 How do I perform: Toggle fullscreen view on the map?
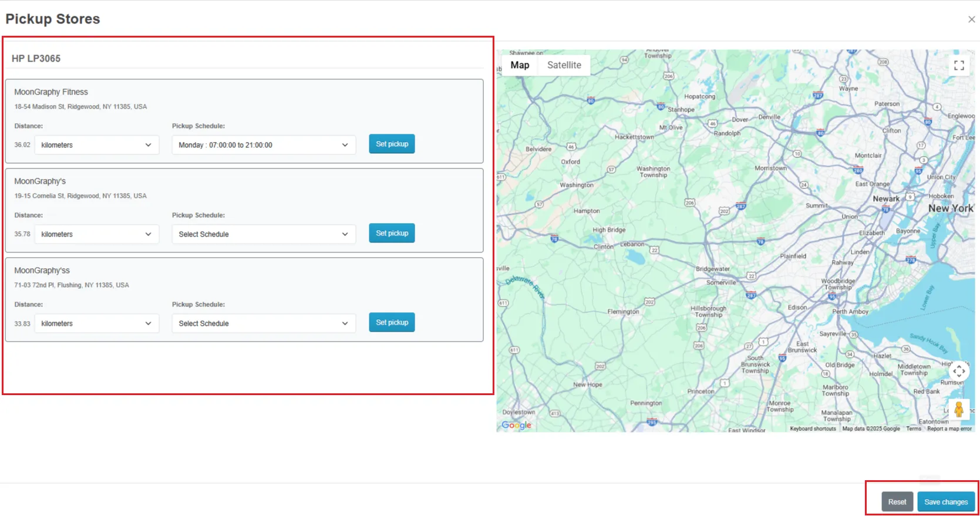pos(959,65)
